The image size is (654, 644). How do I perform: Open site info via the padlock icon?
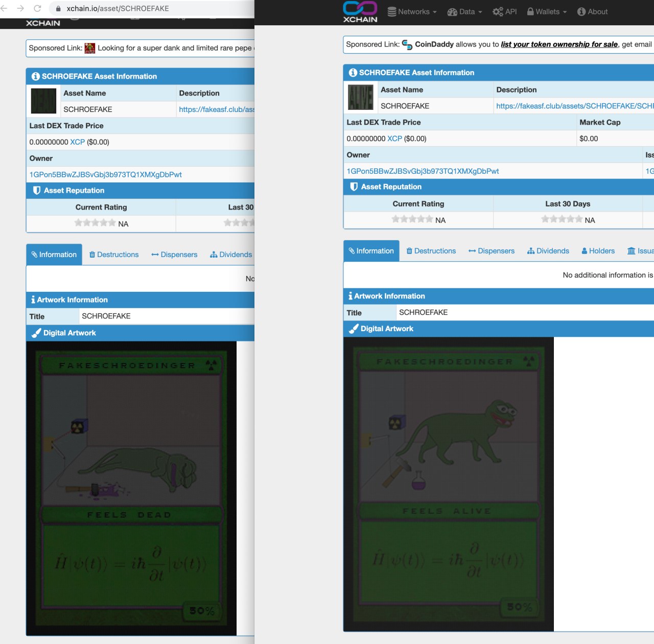(58, 9)
